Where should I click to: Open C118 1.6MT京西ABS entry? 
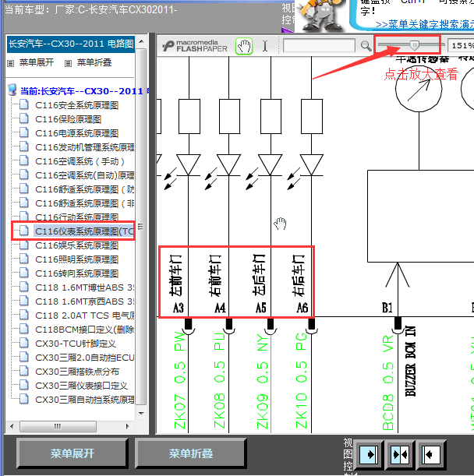(84, 301)
